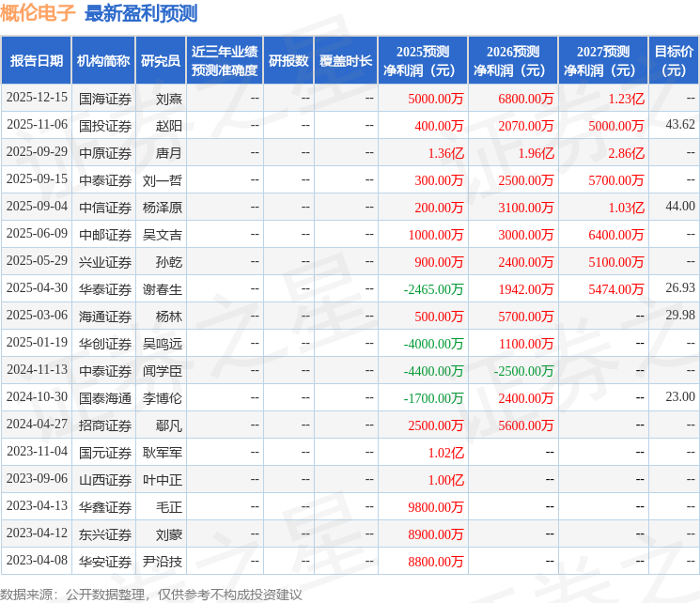Click institution 山西证券

point(105,480)
